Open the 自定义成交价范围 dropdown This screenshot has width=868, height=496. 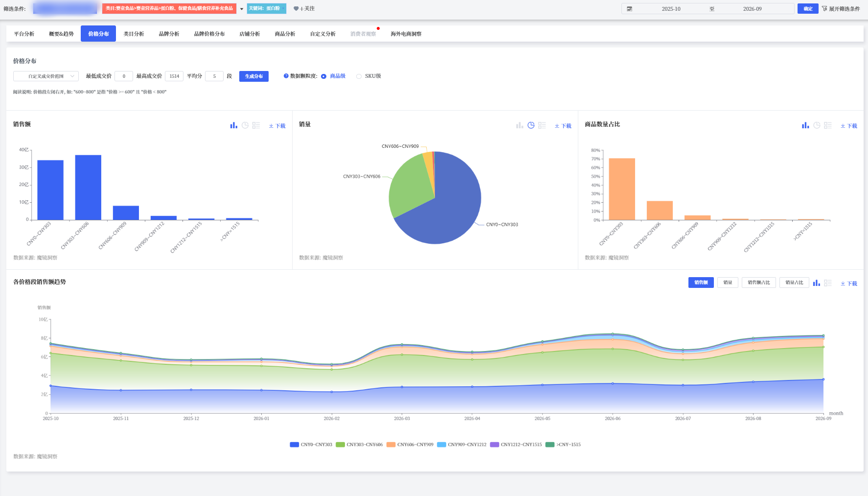coord(46,76)
